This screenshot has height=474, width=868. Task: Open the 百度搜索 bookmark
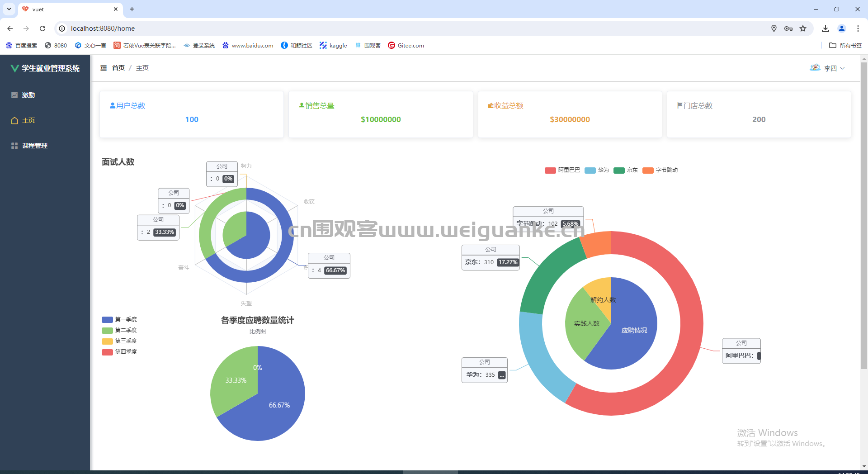[x=22, y=45]
